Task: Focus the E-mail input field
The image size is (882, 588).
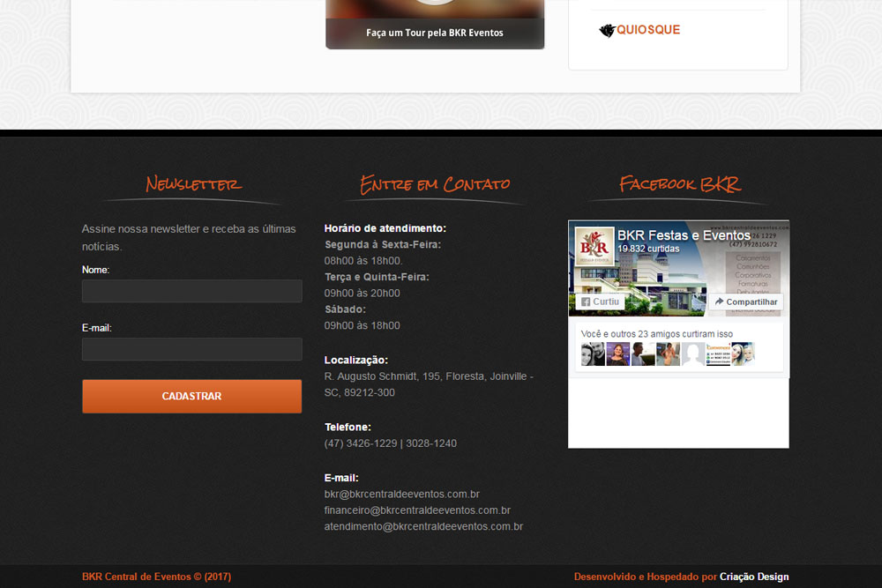Action: click(191, 349)
